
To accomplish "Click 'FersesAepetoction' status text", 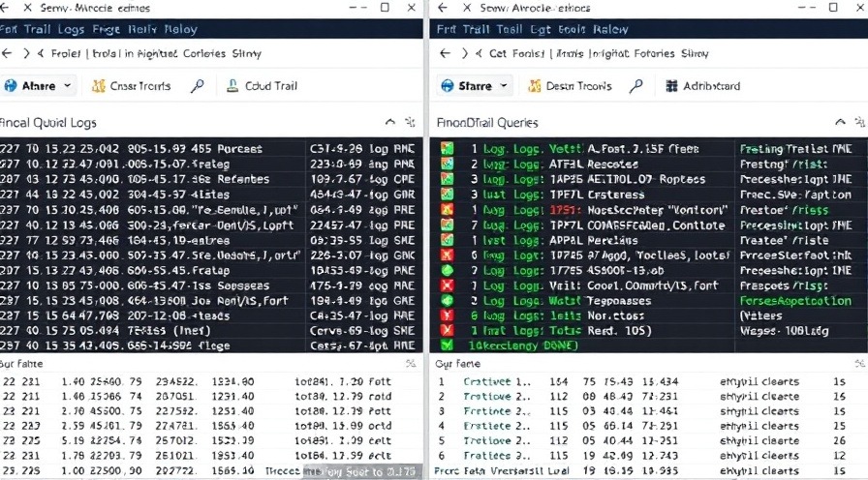I will point(795,301).
